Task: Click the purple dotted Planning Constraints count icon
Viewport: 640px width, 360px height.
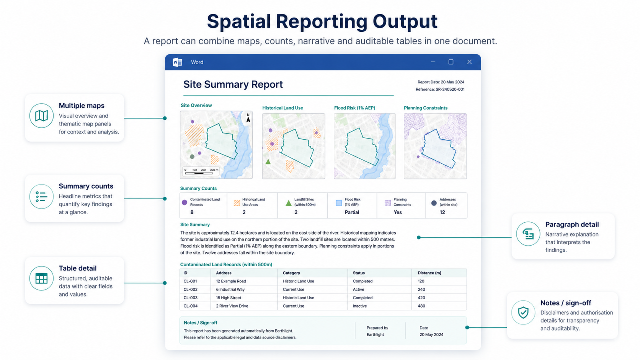Action: [x=388, y=202]
